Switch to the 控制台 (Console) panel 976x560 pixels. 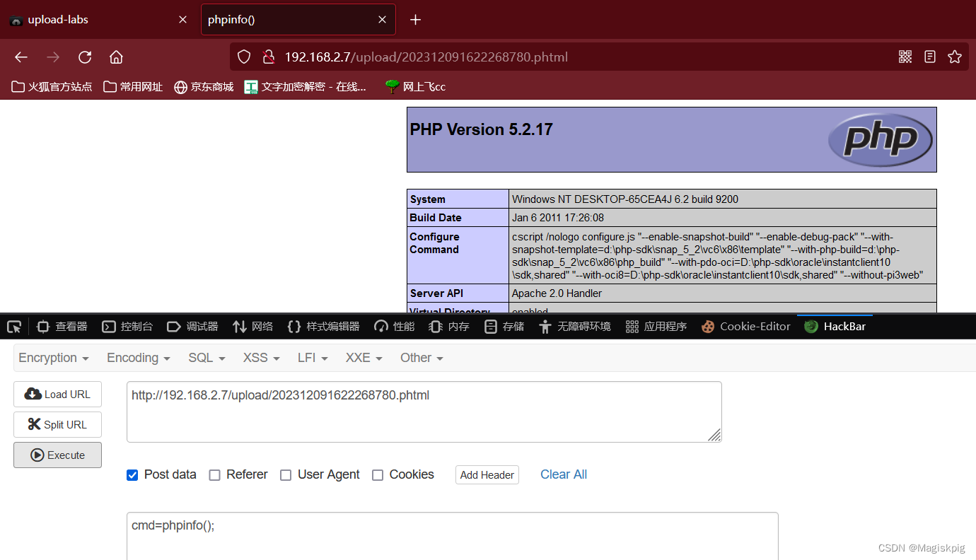pyautogui.click(x=127, y=326)
